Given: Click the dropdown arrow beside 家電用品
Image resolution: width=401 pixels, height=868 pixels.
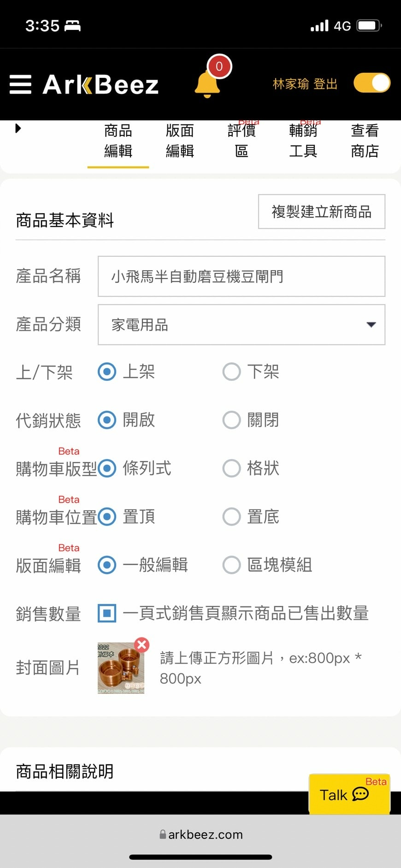Looking at the screenshot, I should [x=371, y=325].
